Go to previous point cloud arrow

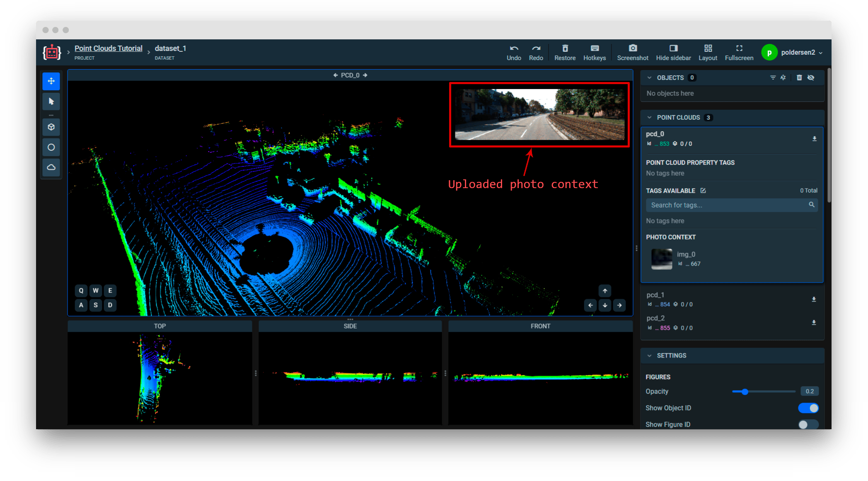pos(336,75)
